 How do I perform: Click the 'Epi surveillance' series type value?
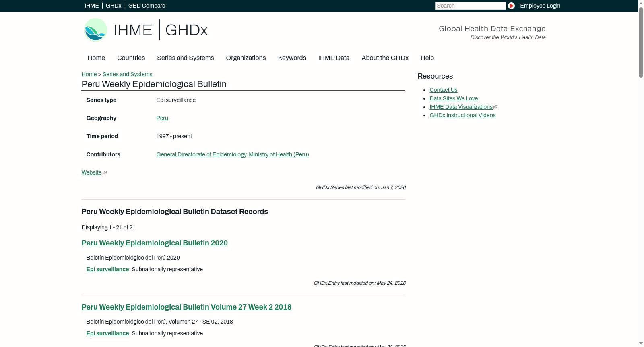[176, 100]
